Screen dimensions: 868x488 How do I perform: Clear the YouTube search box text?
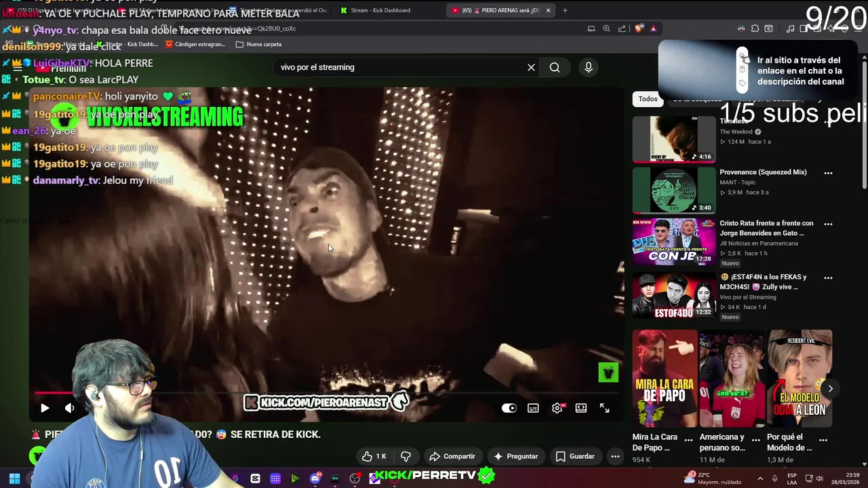point(531,67)
